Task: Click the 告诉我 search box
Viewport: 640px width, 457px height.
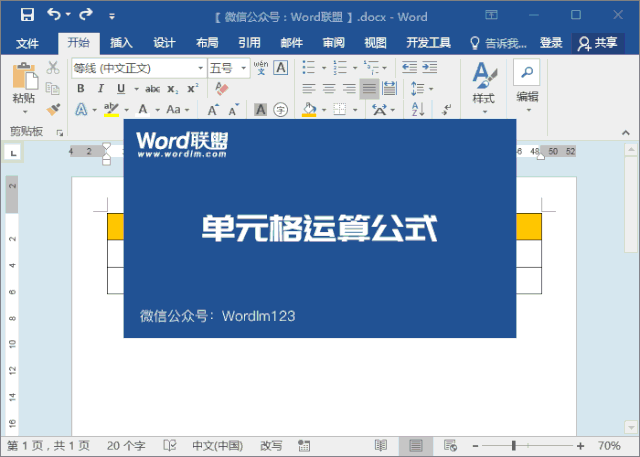Action: 498,43
